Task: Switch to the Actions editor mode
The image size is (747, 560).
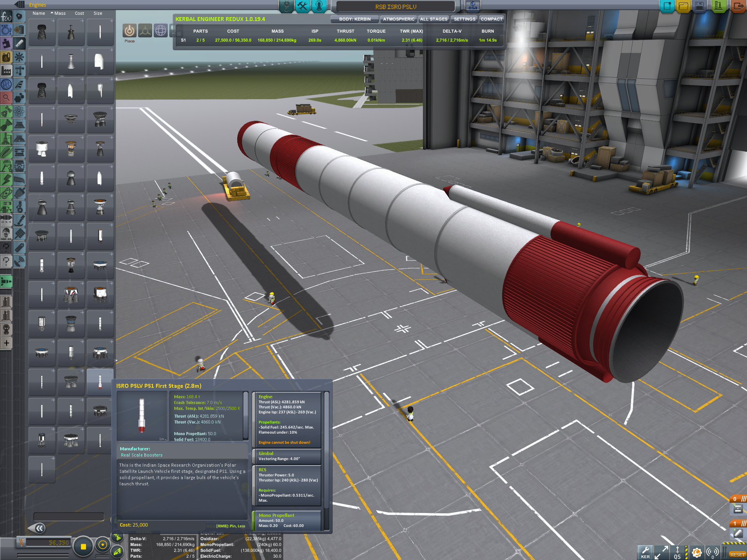Action: click(x=302, y=6)
